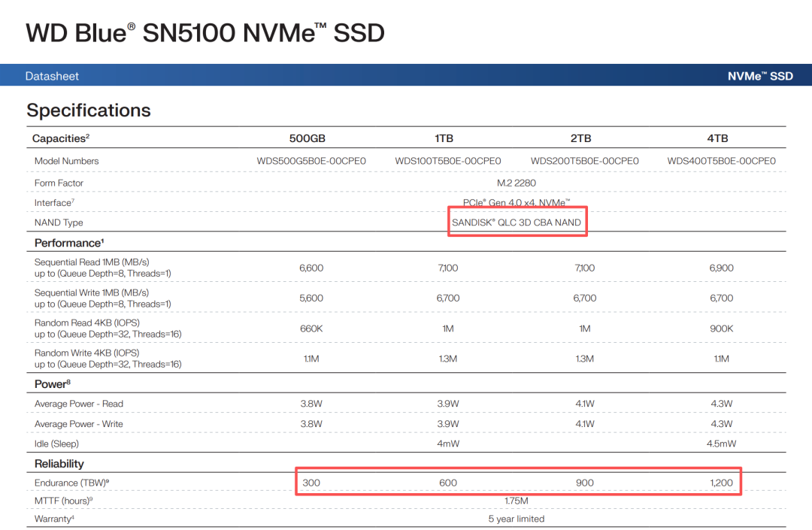Select the MTTF value 1.75M
Image resolution: width=812 pixels, height=530 pixels.
[x=517, y=501]
